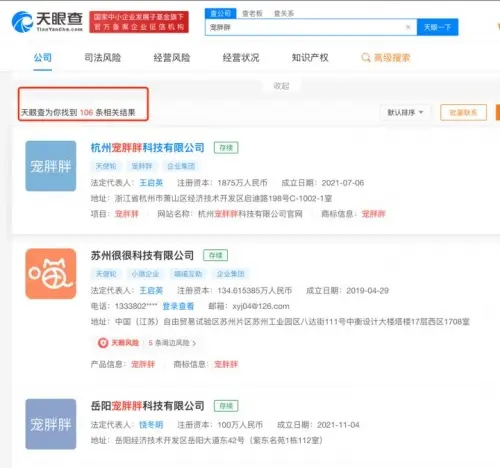
Task: Open legal representative 王启英 of 杭州宠胖胖
Action: point(151,183)
